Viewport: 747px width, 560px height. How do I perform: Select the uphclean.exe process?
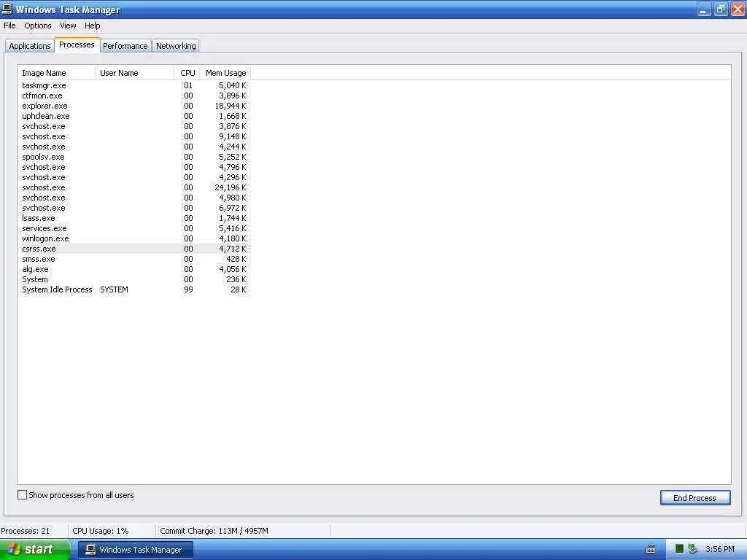[134, 116]
